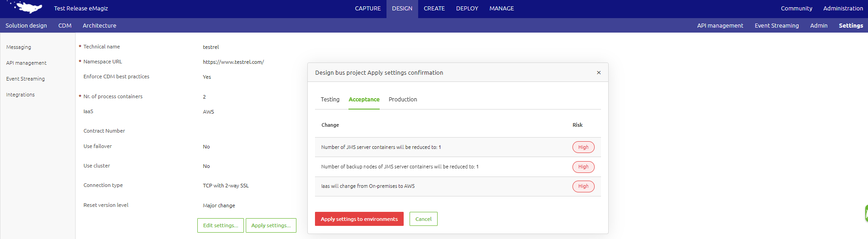Select Solution design in submenu
The image size is (868, 239).
pos(26,26)
